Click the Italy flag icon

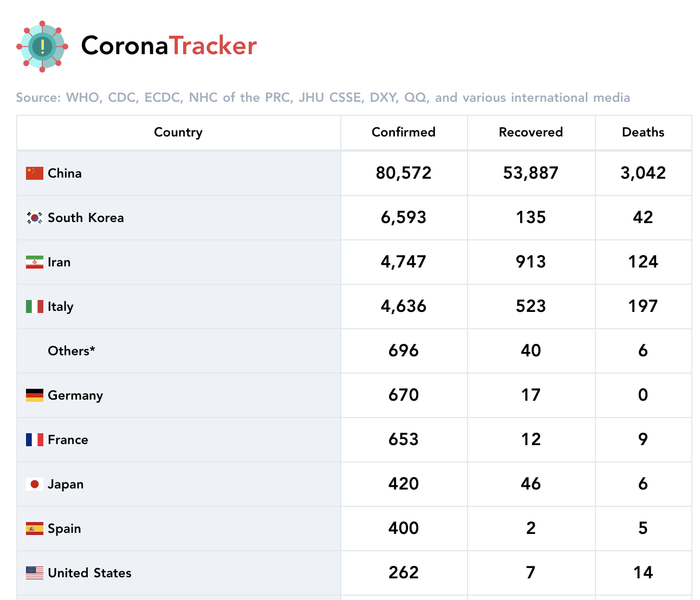point(35,306)
